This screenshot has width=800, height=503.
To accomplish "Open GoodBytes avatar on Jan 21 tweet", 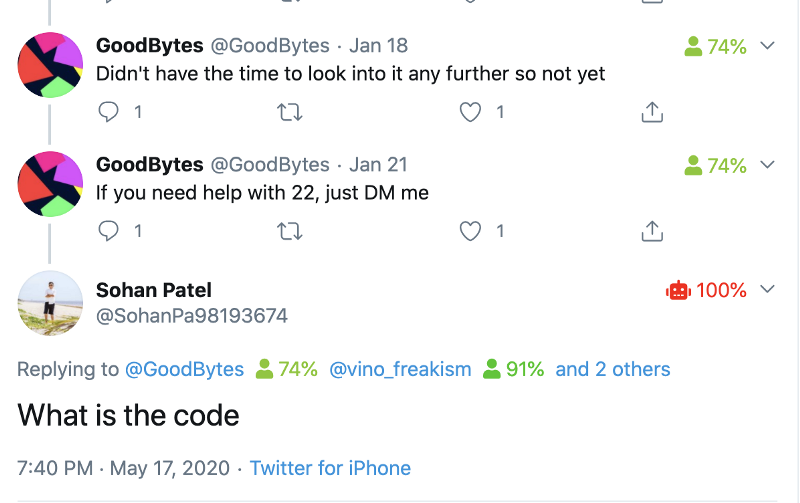I will (x=50, y=184).
